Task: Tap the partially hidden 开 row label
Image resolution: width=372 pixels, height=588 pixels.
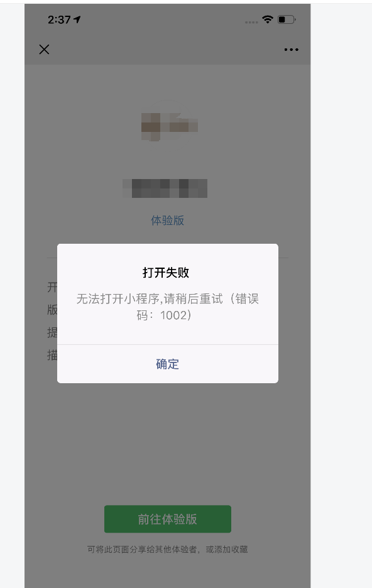Action: [x=52, y=288]
